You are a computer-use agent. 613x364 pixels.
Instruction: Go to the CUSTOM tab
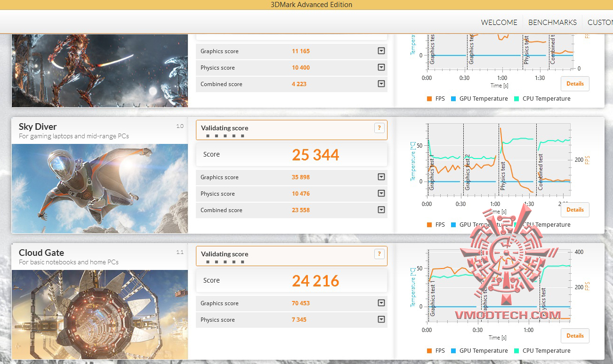tap(600, 22)
